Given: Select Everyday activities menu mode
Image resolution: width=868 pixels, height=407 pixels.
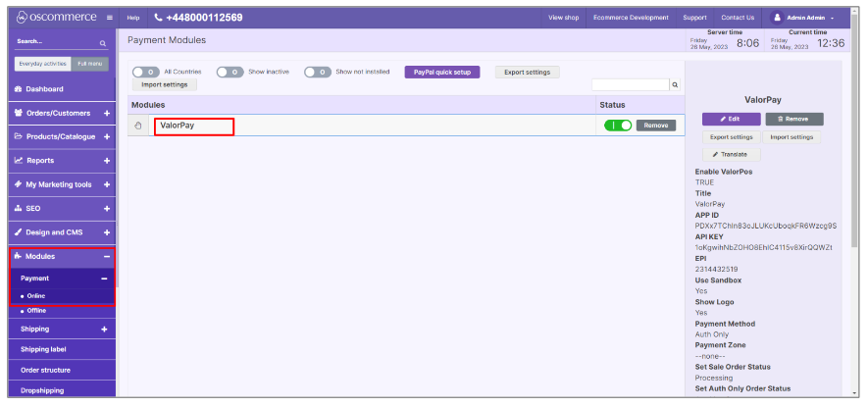Looking at the screenshot, I should point(42,64).
